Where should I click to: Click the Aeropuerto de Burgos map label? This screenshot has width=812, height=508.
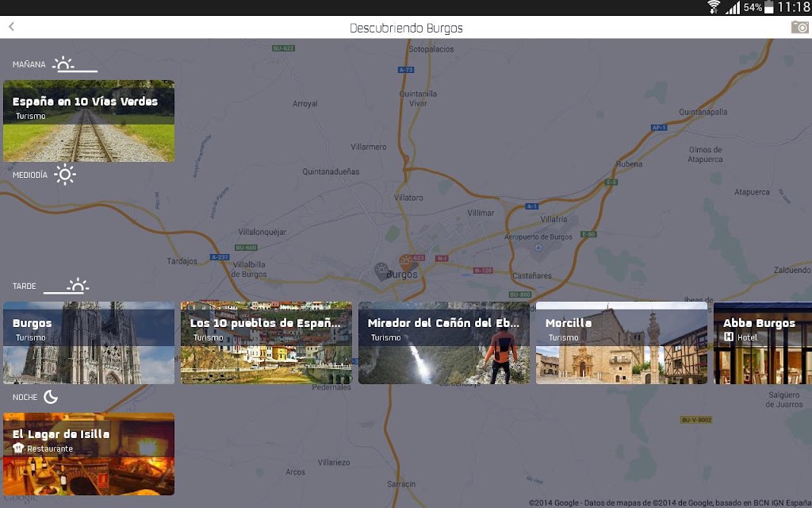[x=538, y=237]
